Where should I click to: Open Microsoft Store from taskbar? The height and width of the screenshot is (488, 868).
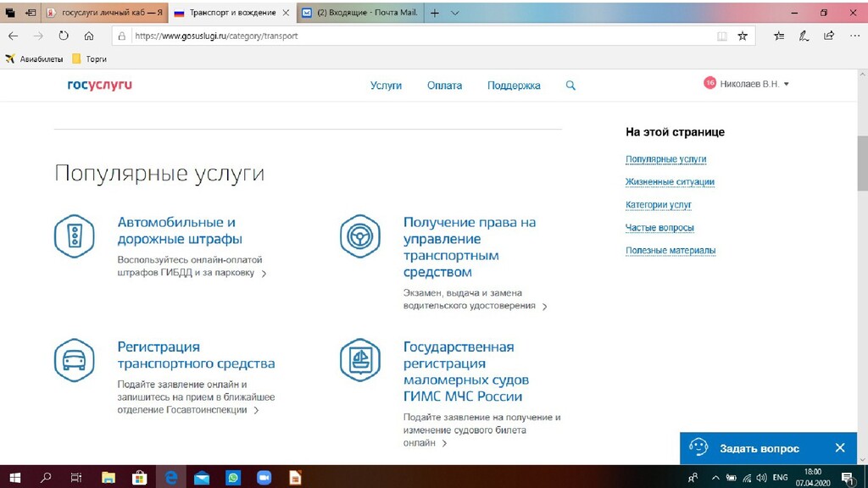(140, 477)
